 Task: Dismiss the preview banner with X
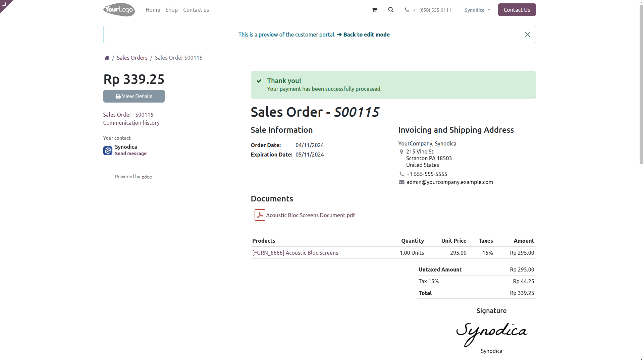pos(527,35)
